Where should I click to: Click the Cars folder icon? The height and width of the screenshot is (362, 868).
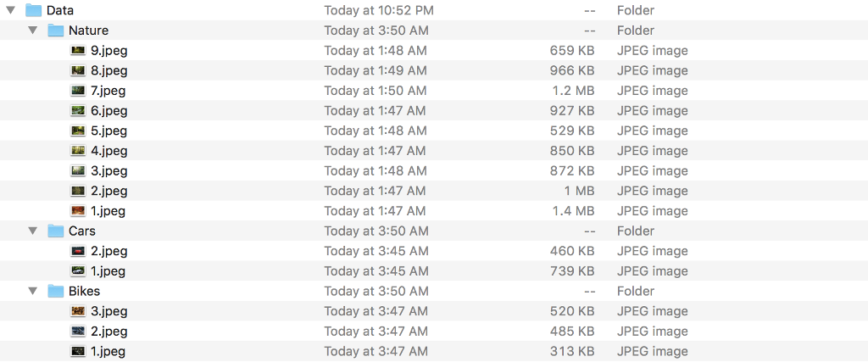[x=56, y=231]
